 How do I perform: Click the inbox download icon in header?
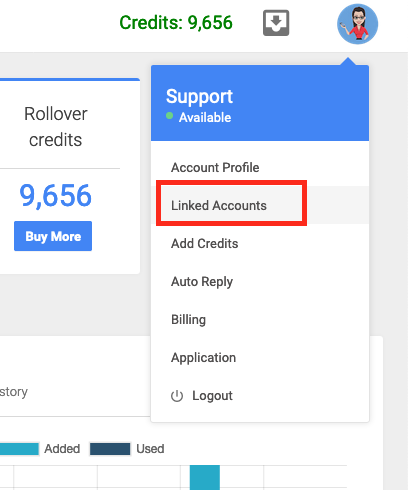click(276, 23)
